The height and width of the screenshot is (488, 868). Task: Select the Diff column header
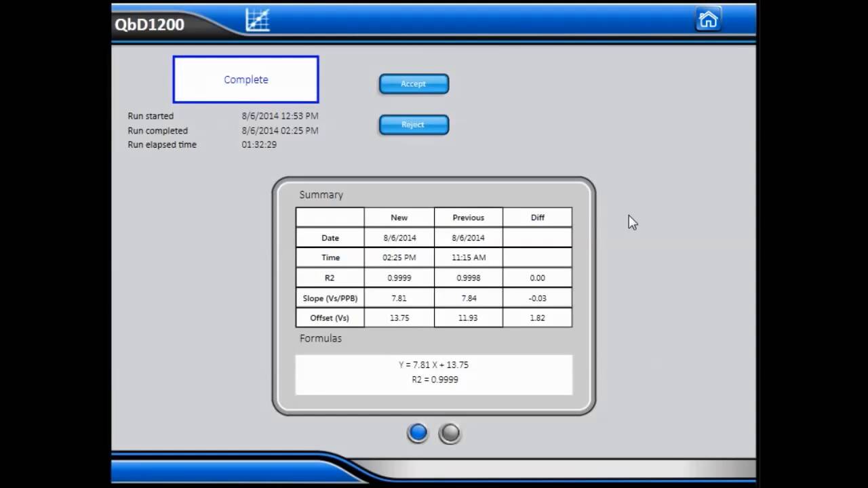tap(538, 218)
